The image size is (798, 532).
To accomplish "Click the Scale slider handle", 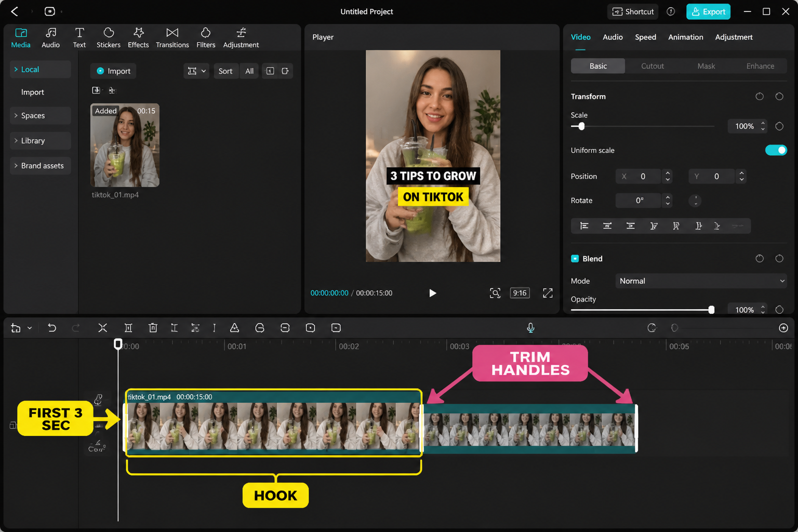I will 581,126.
